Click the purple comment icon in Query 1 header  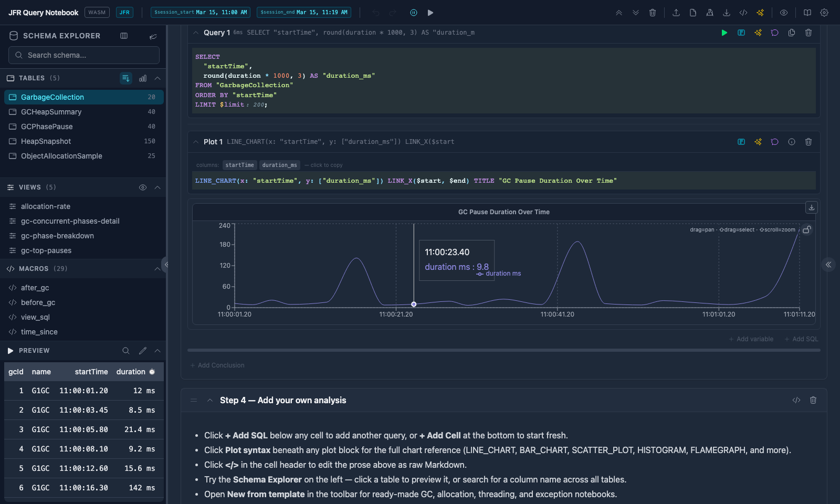[x=775, y=33]
